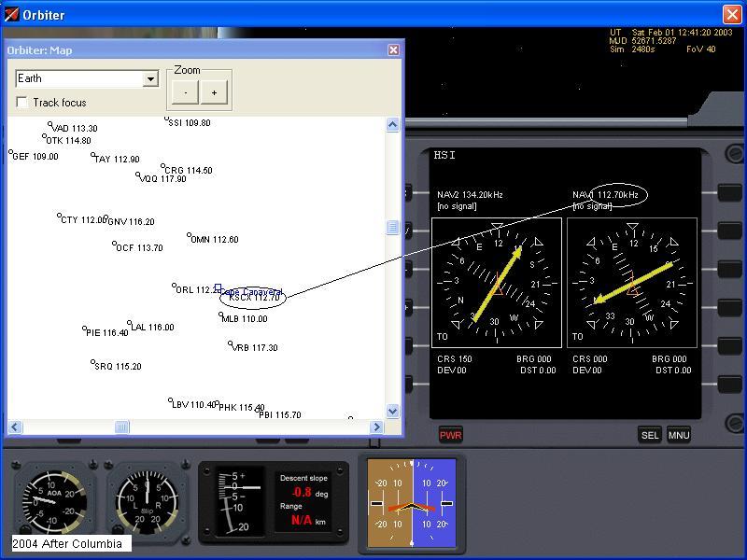Select the ORL station marker on map
The image size is (747, 560).
175,287
